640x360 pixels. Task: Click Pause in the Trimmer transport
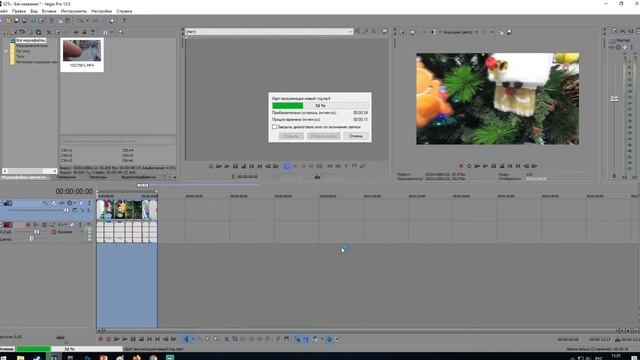pos(235,166)
